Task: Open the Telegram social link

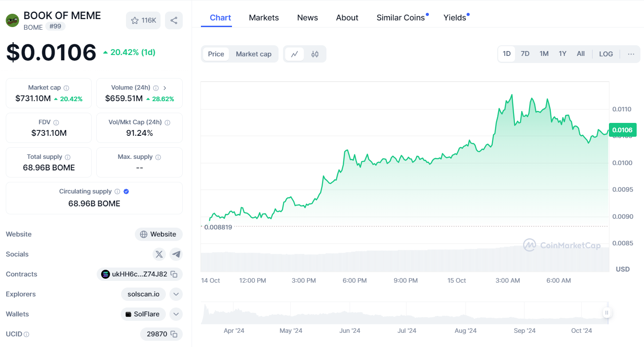Action: click(176, 254)
